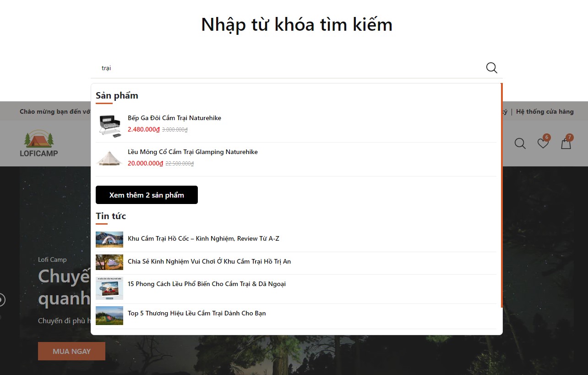Click "Xem thêm 2 sản phẩm" button
Screen dimensions: 588x375
pyautogui.click(x=147, y=195)
